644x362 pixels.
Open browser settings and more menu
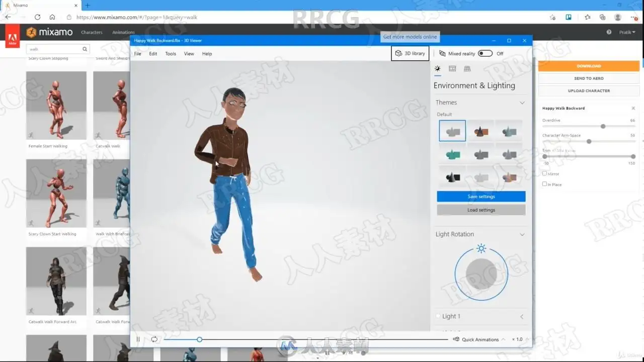[635, 17]
